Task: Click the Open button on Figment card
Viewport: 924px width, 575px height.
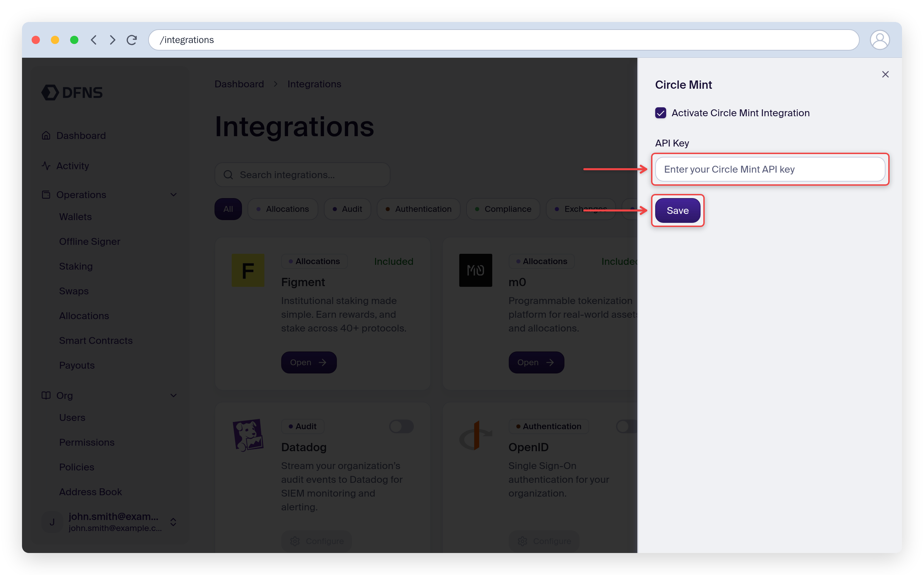Action: pyautogui.click(x=309, y=362)
